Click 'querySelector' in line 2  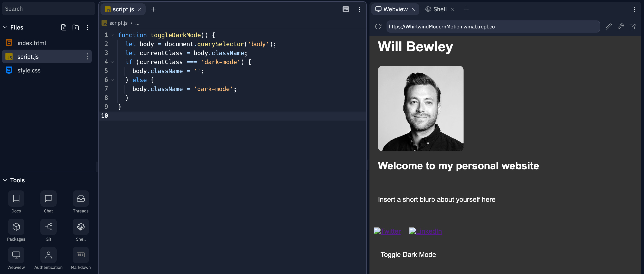(x=220, y=44)
